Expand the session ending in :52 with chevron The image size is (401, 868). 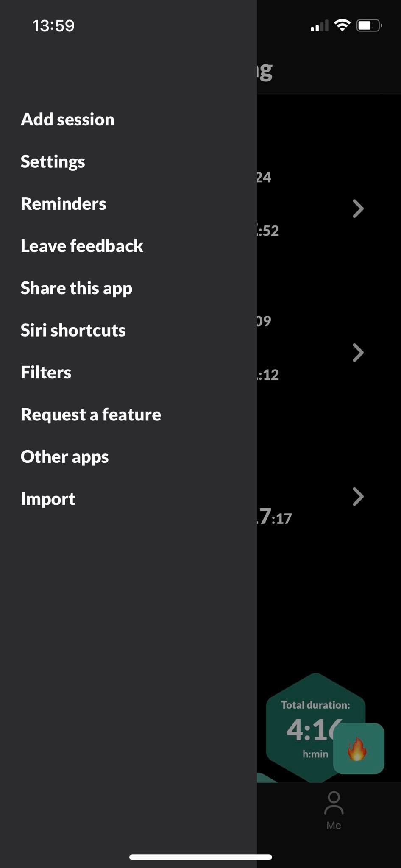[x=358, y=209]
